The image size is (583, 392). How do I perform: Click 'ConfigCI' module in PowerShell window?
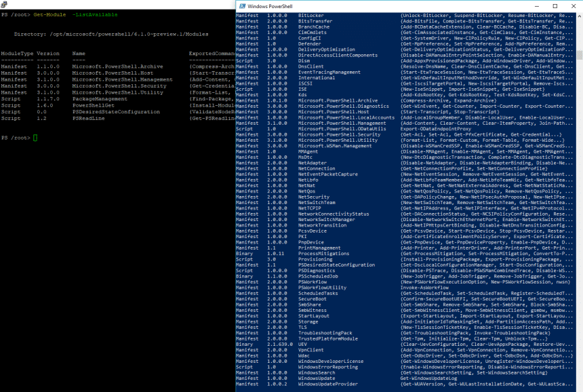pyautogui.click(x=309, y=38)
